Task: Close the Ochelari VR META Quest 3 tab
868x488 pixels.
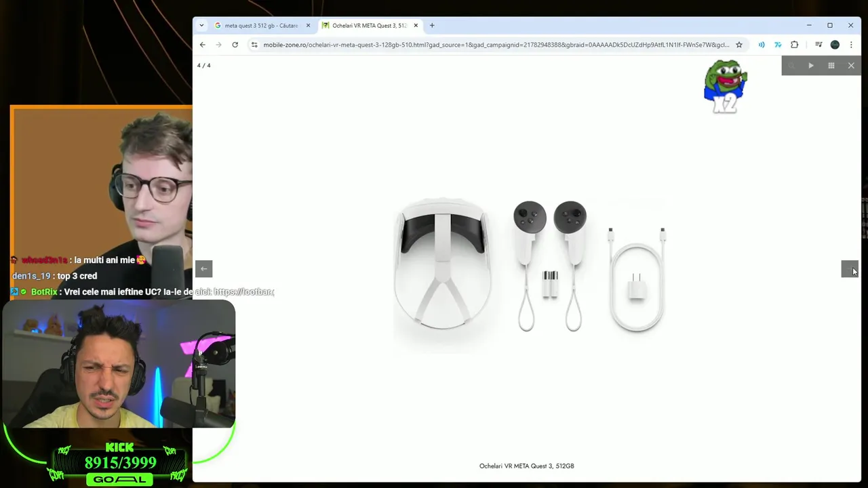Action: click(x=416, y=26)
